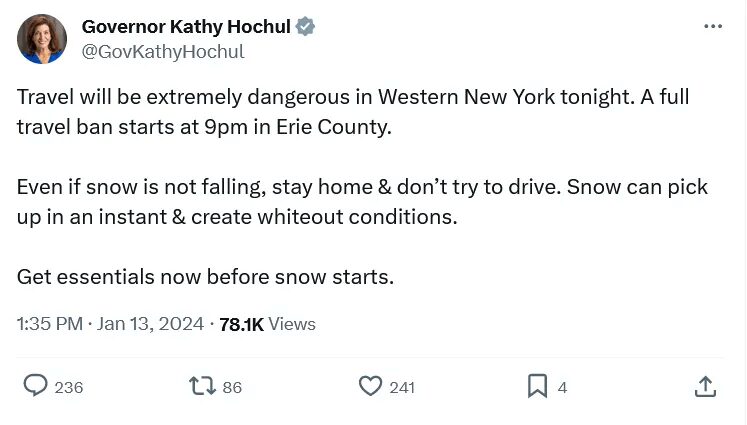The image size is (747, 425).
Task: Click the travel ban paragraph text
Action: (353, 112)
